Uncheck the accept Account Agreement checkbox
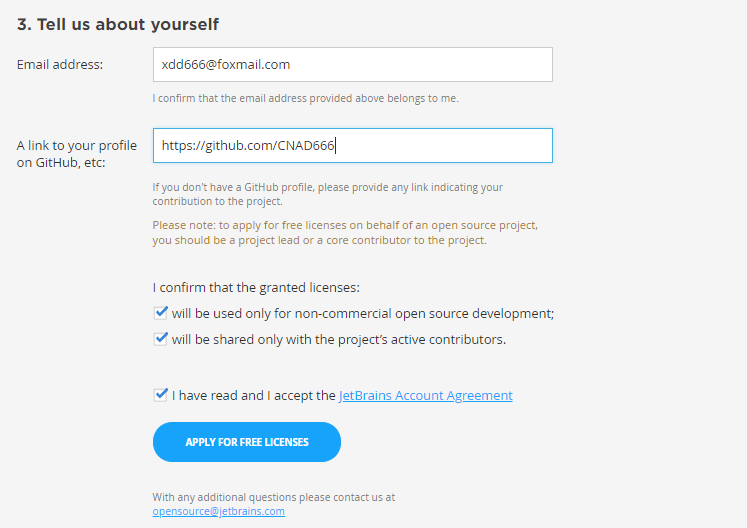 [x=161, y=395]
